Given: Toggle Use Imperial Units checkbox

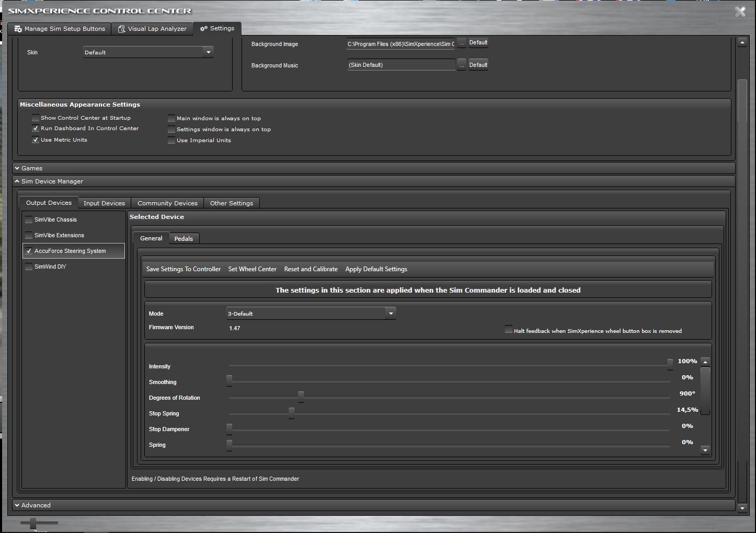Looking at the screenshot, I should tap(171, 141).
